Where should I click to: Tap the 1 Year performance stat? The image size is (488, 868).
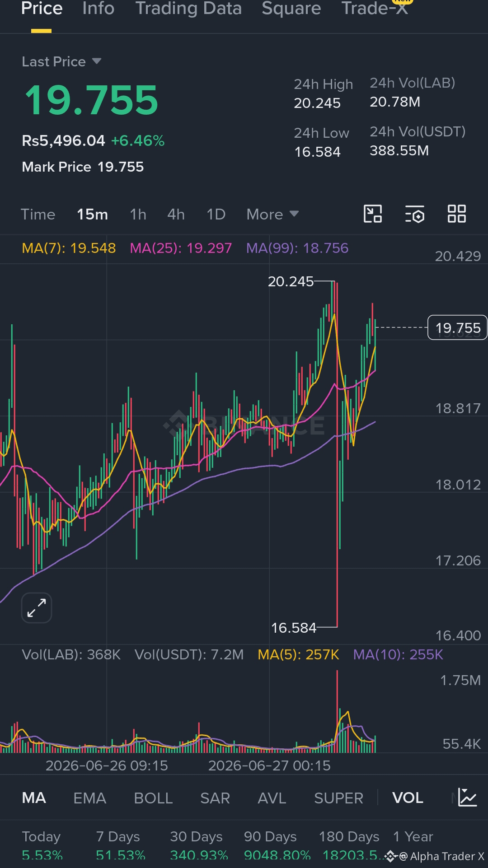413,837
